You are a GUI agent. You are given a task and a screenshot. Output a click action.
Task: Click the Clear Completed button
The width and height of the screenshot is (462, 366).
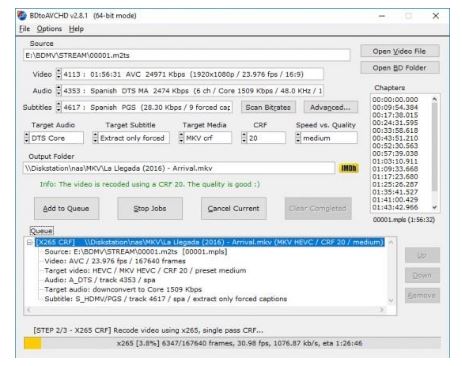point(318,208)
